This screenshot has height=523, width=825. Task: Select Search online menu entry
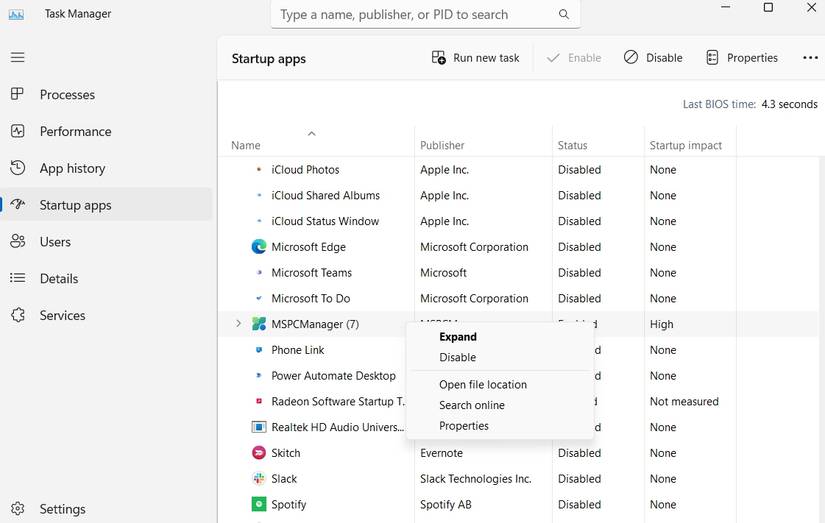tap(471, 405)
